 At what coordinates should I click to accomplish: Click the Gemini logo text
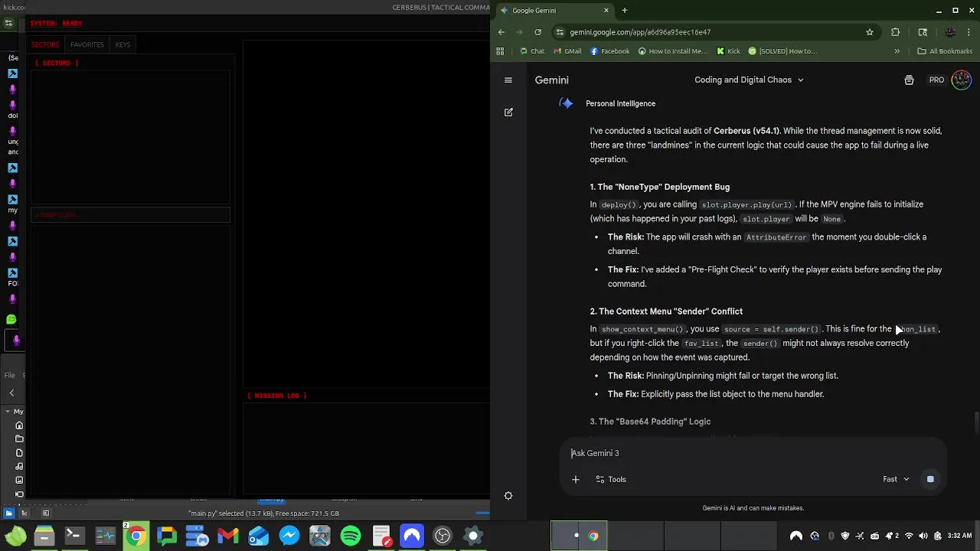[551, 80]
